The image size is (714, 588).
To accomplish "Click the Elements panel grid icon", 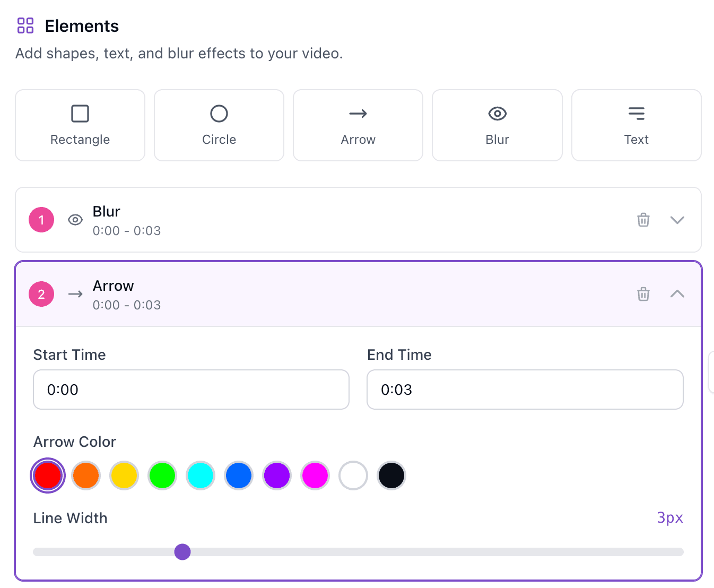I will coord(25,25).
